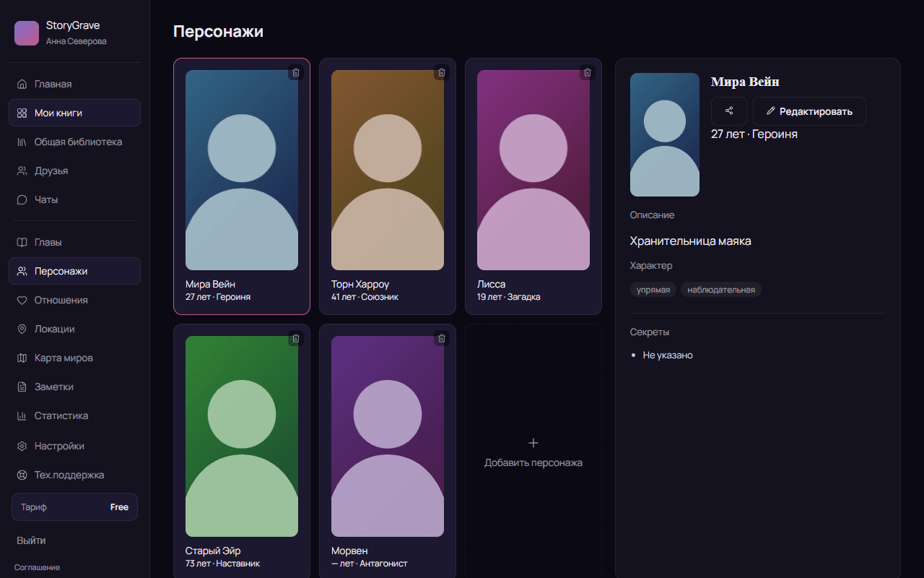
Task: Click the Анна Северова user name
Action: point(77,41)
